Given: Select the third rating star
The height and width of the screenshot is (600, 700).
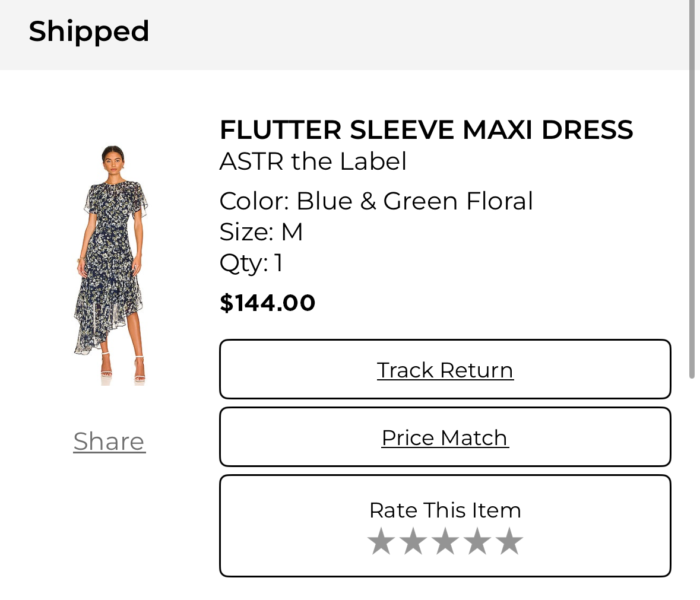Looking at the screenshot, I should tap(445, 542).
